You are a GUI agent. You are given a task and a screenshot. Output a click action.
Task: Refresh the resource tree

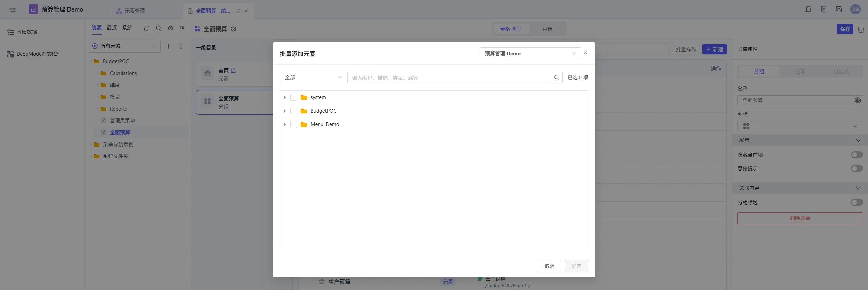click(x=146, y=28)
